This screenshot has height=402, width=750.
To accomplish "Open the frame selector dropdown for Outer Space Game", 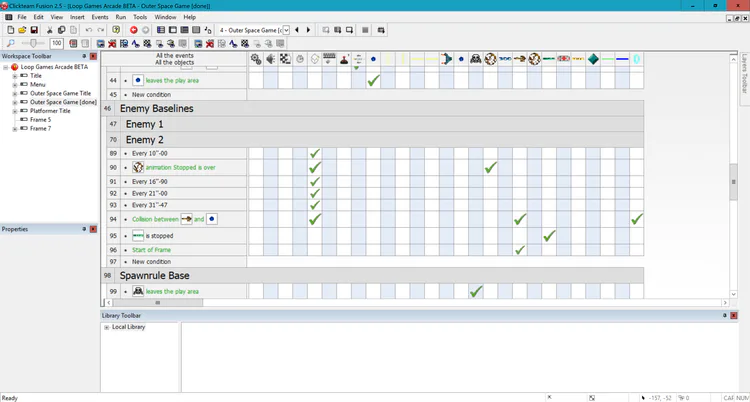I will pos(286,30).
